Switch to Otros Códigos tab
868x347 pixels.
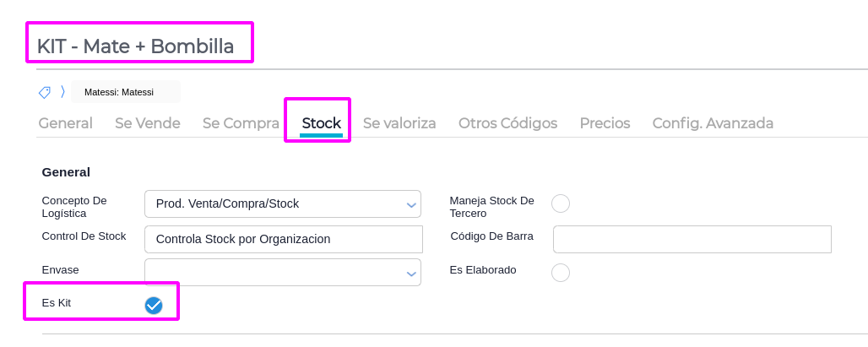507,123
